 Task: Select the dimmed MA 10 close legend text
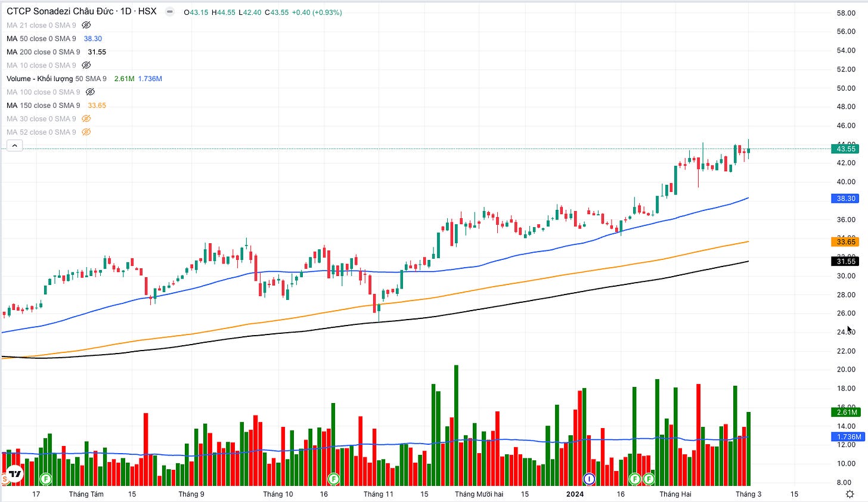(41, 65)
